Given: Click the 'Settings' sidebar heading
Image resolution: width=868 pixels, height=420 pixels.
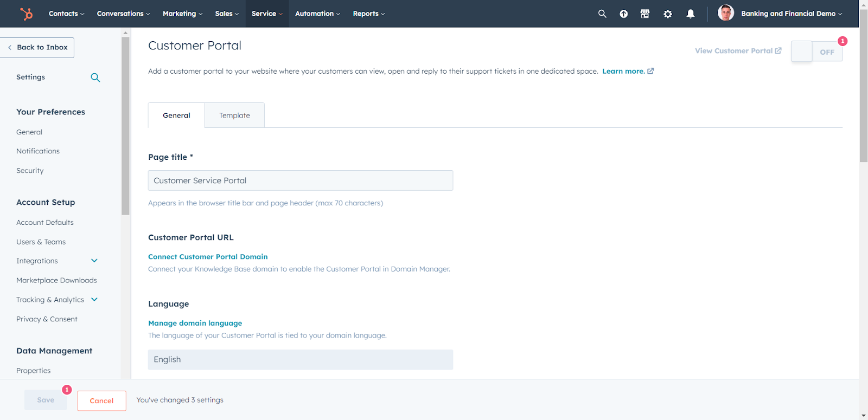Looking at the screenshot, I should (x=30, y=77).
